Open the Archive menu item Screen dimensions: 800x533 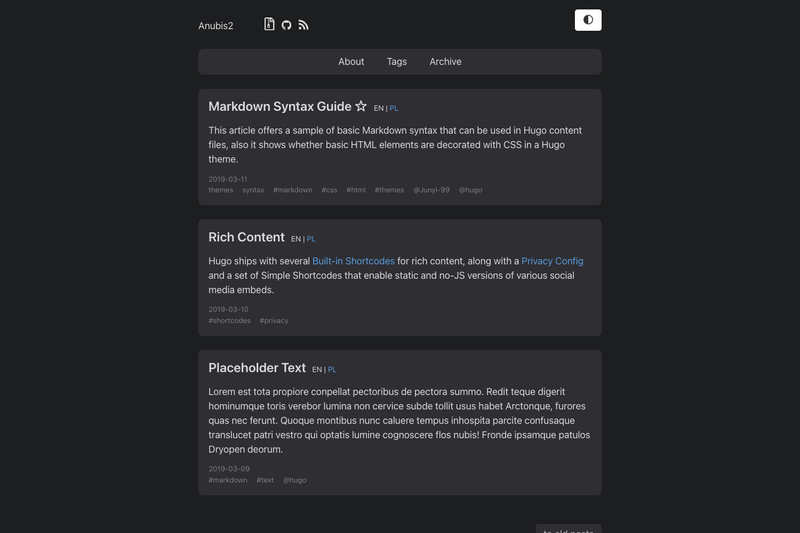pos(445,62)
